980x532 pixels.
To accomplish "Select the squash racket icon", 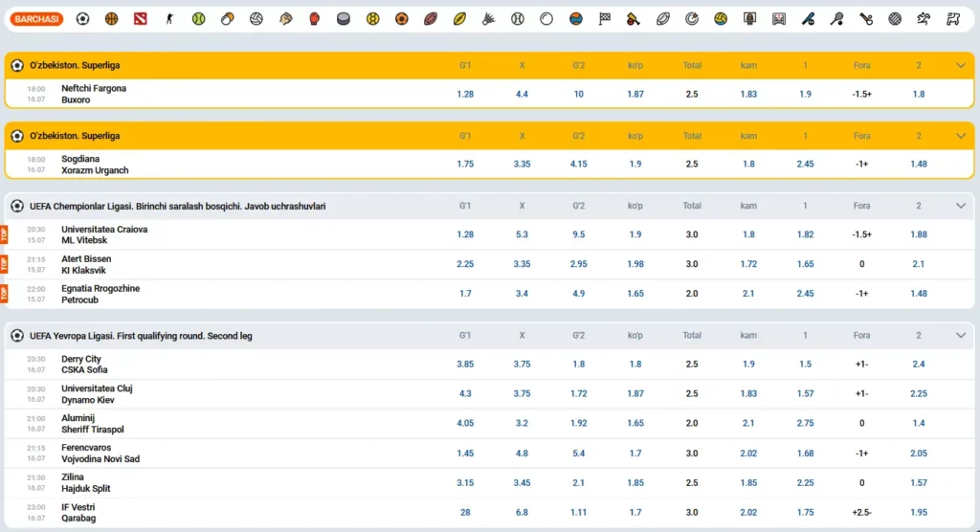I will [836, 19].
